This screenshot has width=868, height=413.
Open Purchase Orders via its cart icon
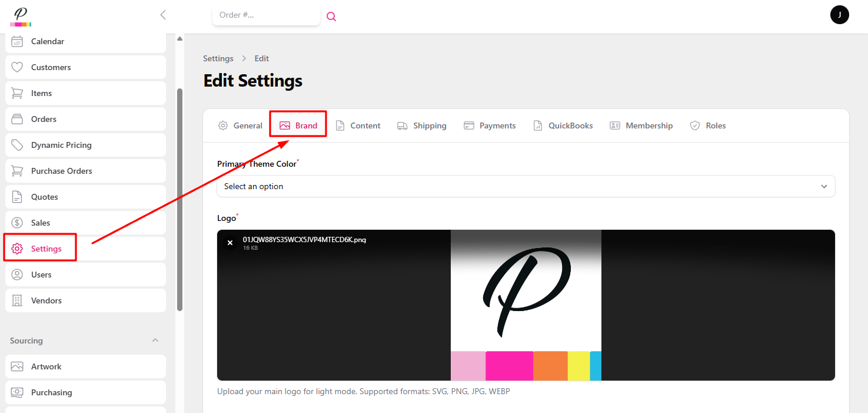(x=18, y=170)
